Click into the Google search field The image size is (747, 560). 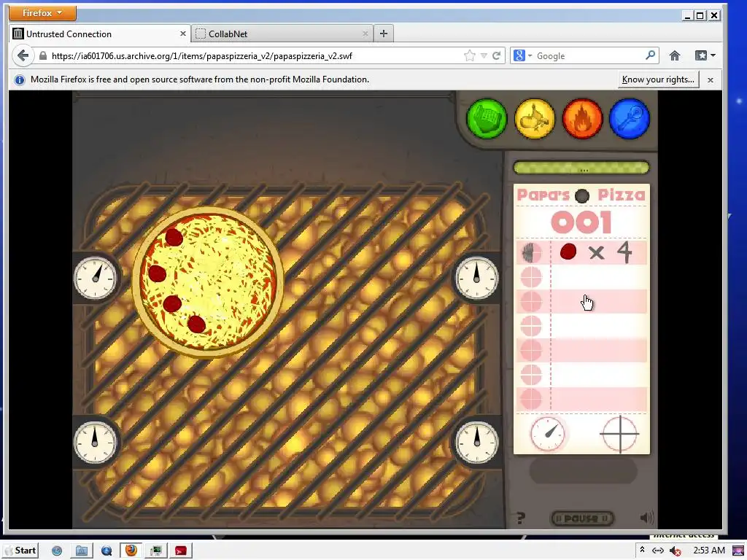589,55
